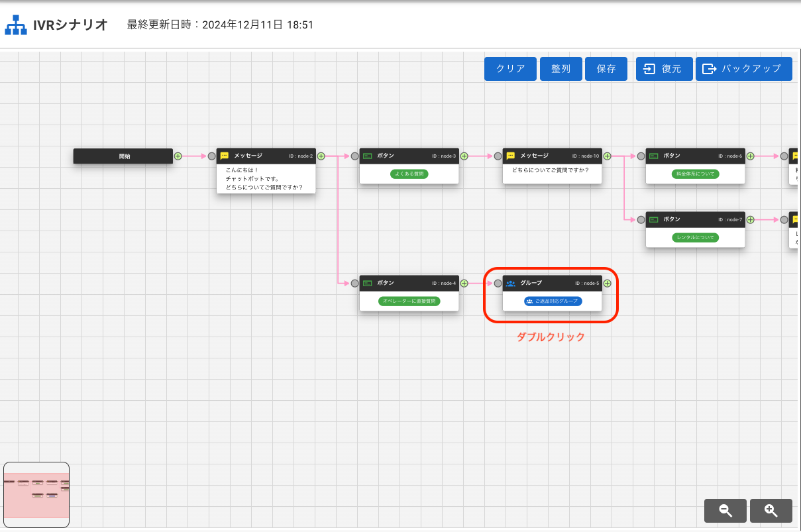The height and width of the screenshot is (532, 801).
Task: Select the よくある質問 green label
Action: pyautogui.click(x=409, y=174)
